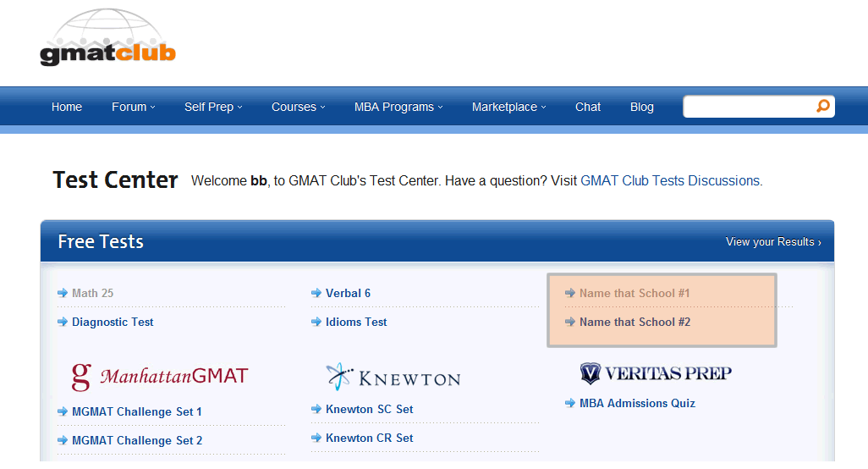
Task: Open the Idioms Test
Action: pyautogui.click(x=356, y=322)
